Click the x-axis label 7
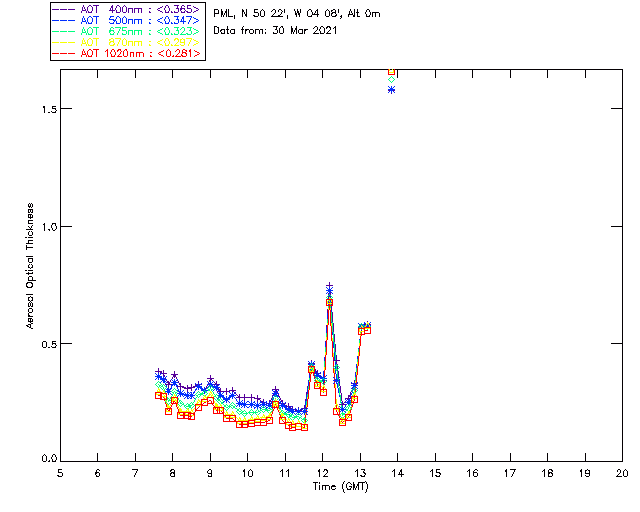Viewport: 640px width, 512px height. pyautogui.click(x=135, y=473)
